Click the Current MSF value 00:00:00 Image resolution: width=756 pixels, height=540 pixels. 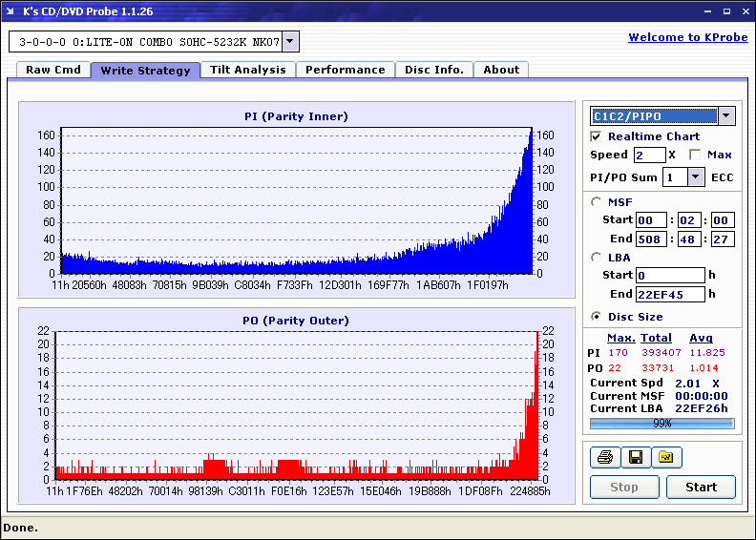701,396
